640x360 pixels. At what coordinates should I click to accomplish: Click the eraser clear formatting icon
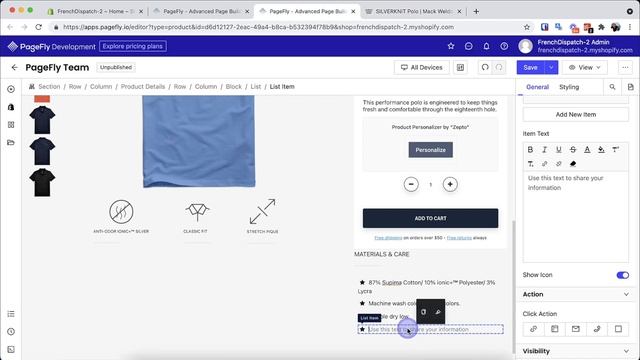point(573,164)
